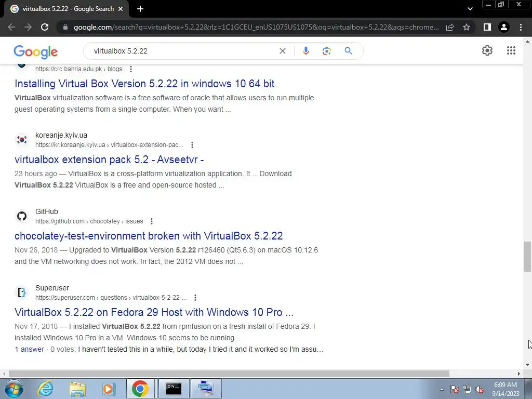The width and height of the screenshot is (532, 399).
Task: Open more options for koreanje.kyiv.ua result
Action: click(192, 145)
